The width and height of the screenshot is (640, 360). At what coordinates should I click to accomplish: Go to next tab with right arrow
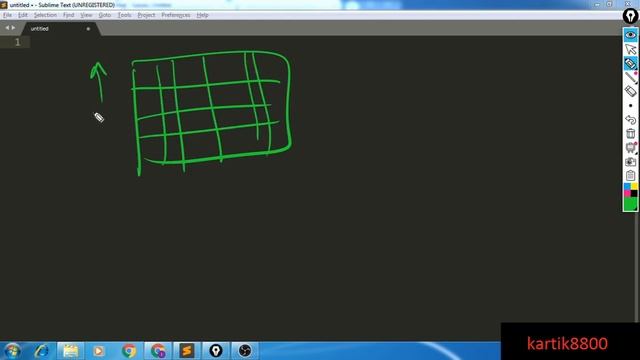coord(13,28)
